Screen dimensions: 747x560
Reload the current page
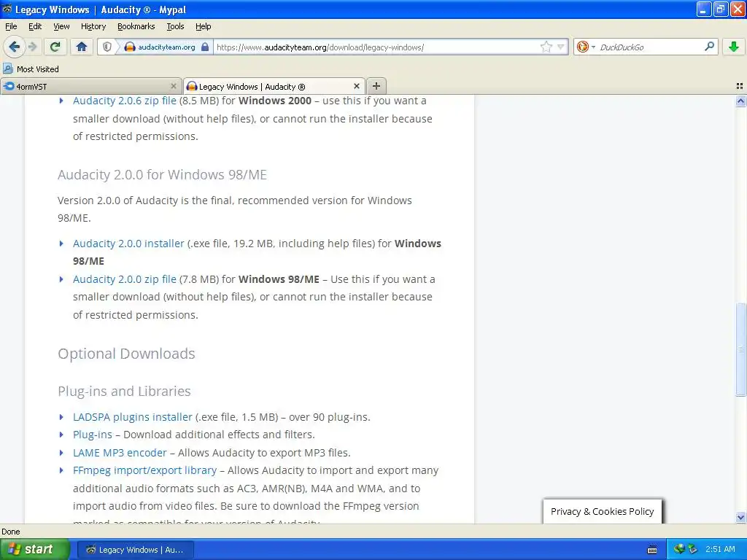pos(55,47)
